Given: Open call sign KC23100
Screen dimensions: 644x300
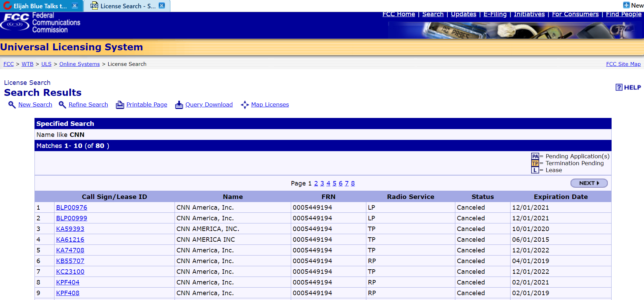Looking at the screenshot, I should pyautogui.click(x=70, y=272).
